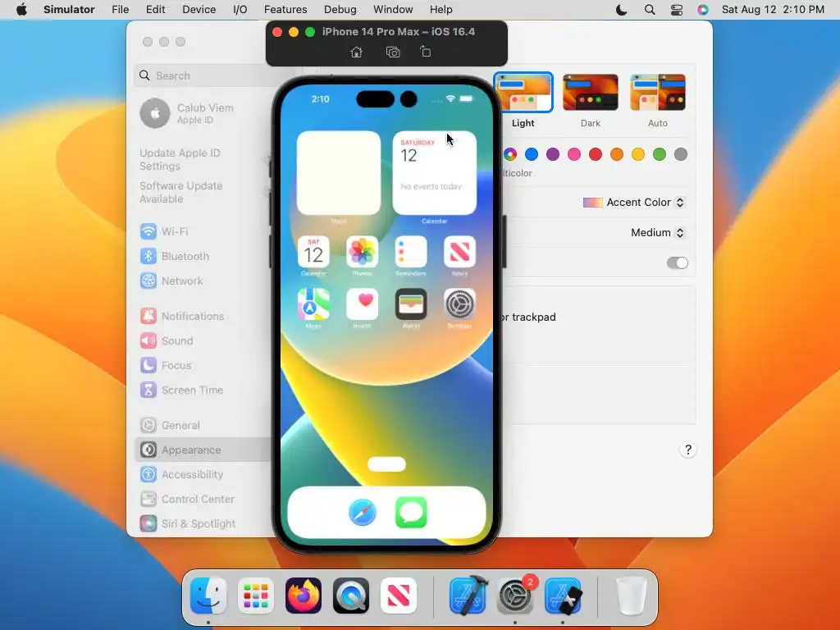This screenshot has height=630, width=840.
Task: Open Siri from the menu bar
Action: pos(703,10)
